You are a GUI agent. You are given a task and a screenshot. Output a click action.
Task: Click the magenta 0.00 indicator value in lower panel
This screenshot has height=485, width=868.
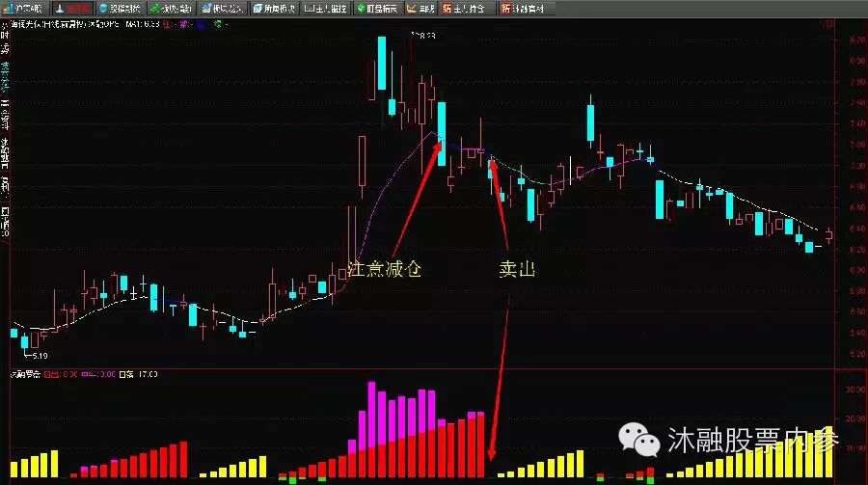(98, 374)
